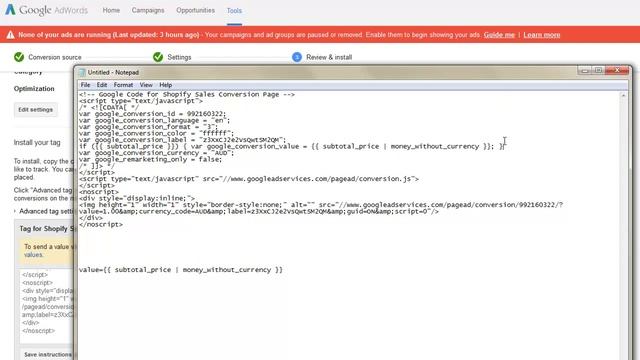Viewport: 640px width, 360px height.
Task: Click the Learn more link
Action: [542, 35]
